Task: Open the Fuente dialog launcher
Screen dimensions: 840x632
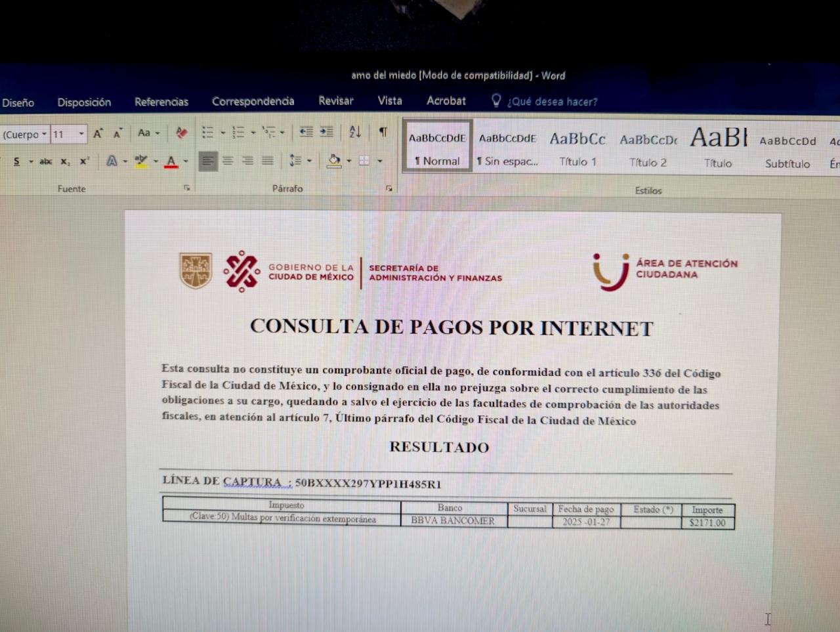Action: point(187,188)
